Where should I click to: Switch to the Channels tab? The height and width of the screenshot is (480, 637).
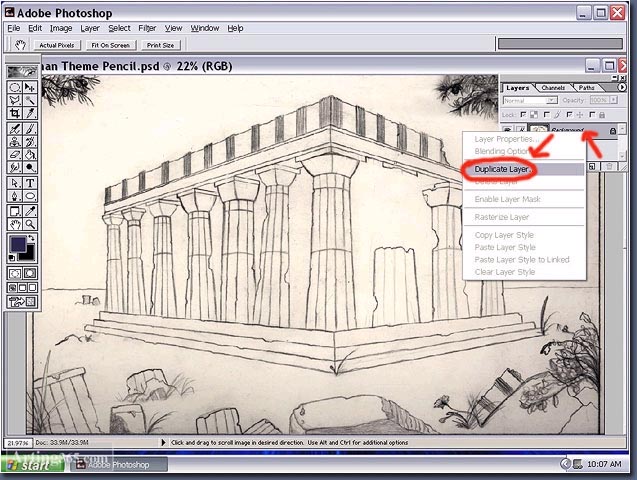(x=553, y=88)
